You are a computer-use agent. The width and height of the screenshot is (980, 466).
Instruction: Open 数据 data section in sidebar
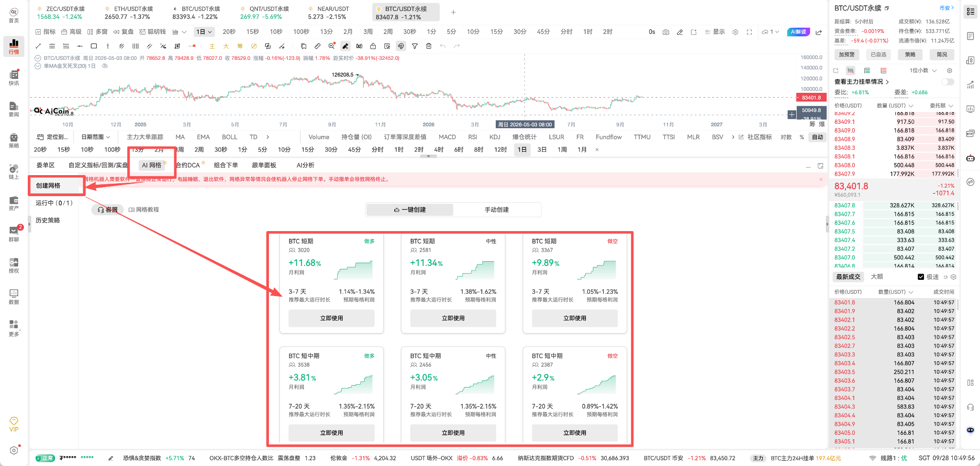click(x=14, y=297)
